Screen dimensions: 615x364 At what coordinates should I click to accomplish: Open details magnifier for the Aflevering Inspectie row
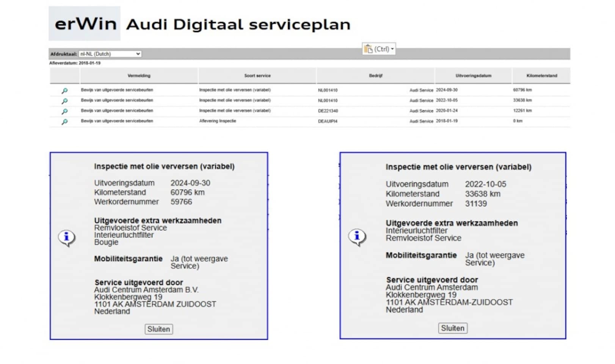point(64,121)
